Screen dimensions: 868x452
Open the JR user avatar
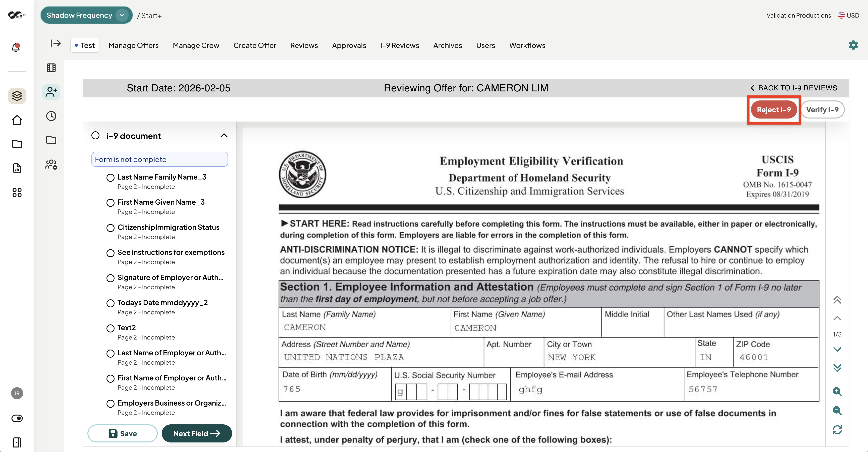click(x=17, y=393)
